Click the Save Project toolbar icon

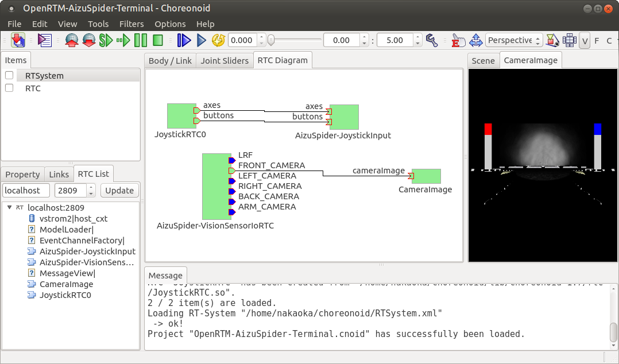pyautogui.click(x=18, y=40)
